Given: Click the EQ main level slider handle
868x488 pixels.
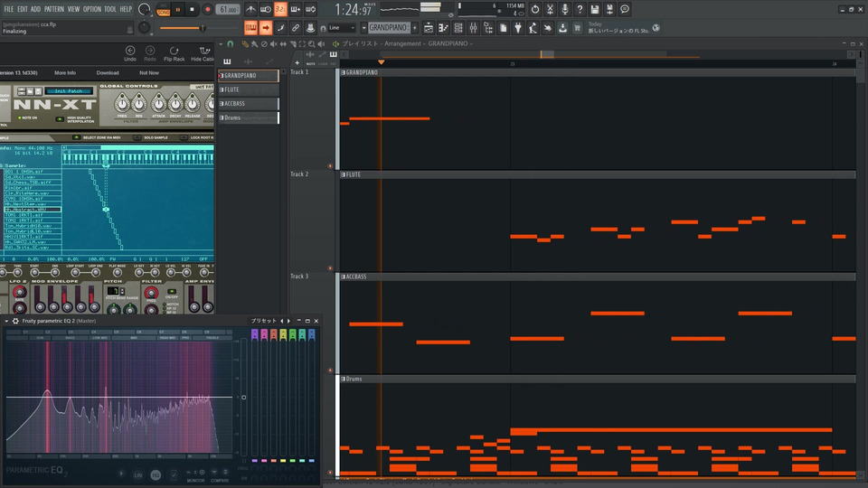Looking at the screenshot, I should click(243, 398).
